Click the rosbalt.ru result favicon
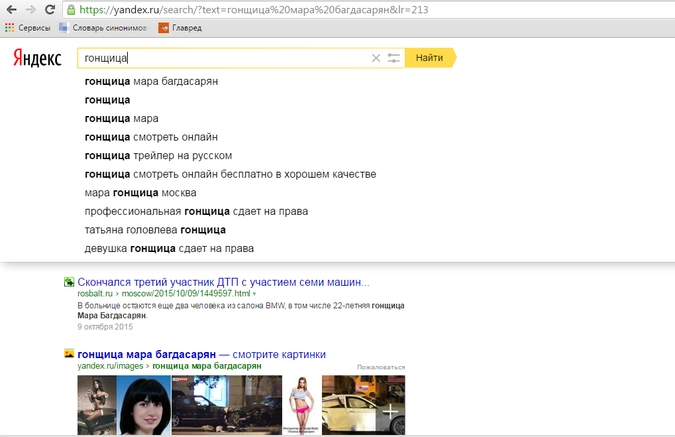Screen dimensions: 675x437 [x=69, y=282]
